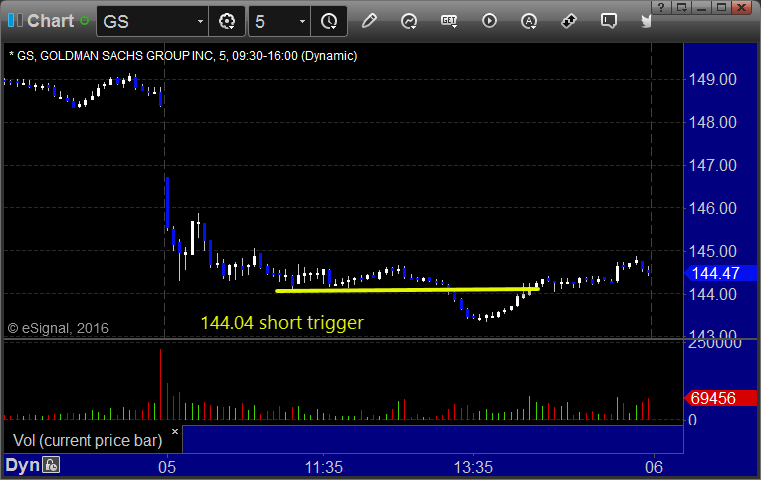Select the yellow 144.04 trigger line

[407, 290]
